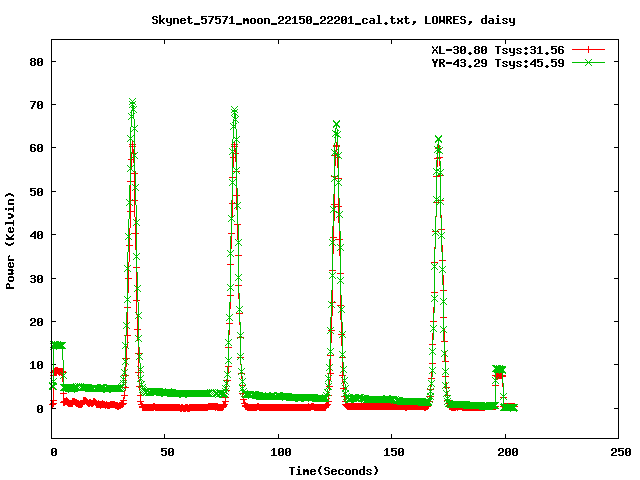Viewport: 640px width, 480px height.
Task: Click the top of the first green peak near 35 seconds
Action: (132, 102)
